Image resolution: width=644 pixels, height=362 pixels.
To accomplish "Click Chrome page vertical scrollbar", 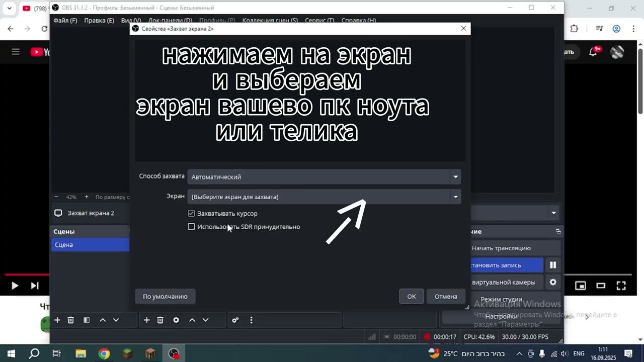I will [640, 80].
